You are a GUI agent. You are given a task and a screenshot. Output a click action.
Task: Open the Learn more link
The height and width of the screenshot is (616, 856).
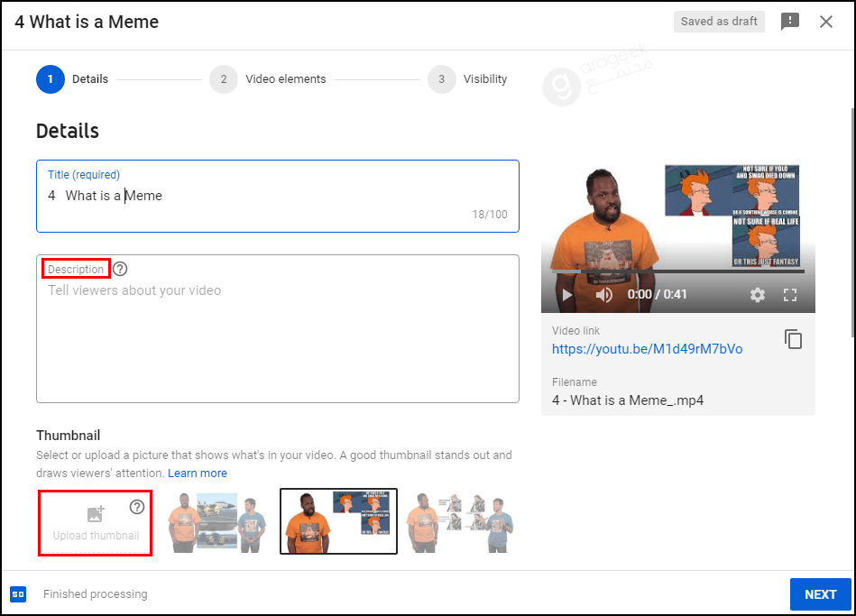(x=197, y=473)
